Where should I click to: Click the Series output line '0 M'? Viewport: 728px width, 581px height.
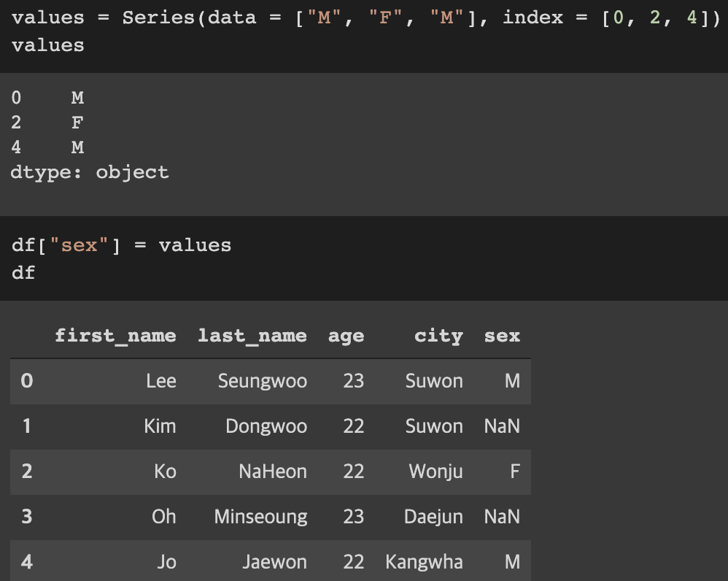(x=47, y=98)
